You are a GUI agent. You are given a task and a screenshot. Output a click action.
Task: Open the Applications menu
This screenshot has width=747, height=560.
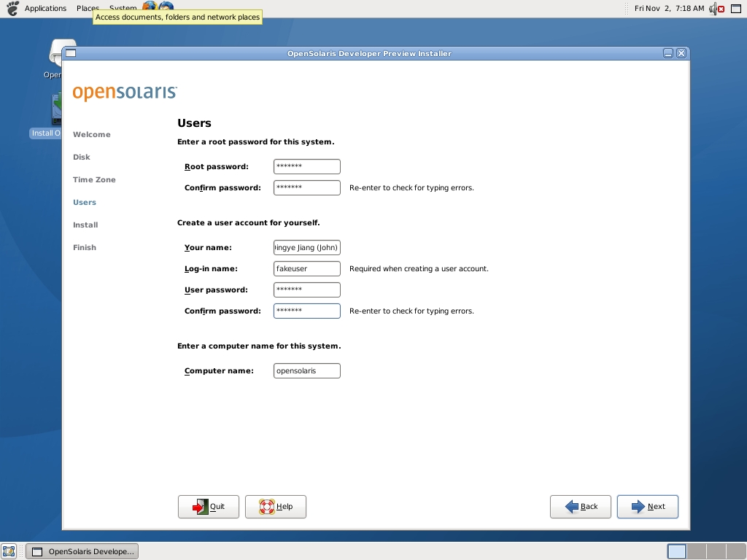click(45, 9)
